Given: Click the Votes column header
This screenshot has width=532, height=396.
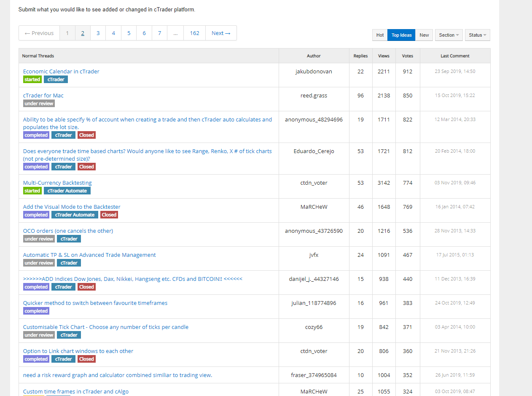Looking at the screenshot, I should tap(408, 56).
